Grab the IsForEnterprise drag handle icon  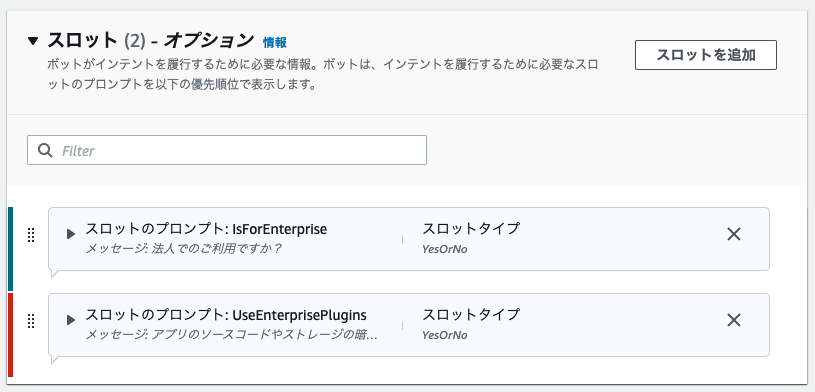pyautogui.click(x=31, y=236)
